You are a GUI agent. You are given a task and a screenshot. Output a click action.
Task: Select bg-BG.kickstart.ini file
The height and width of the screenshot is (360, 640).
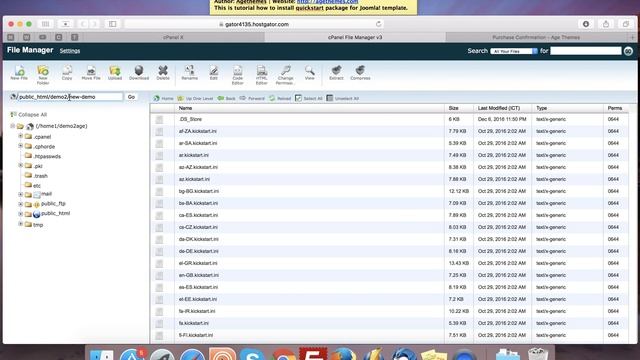199,191
